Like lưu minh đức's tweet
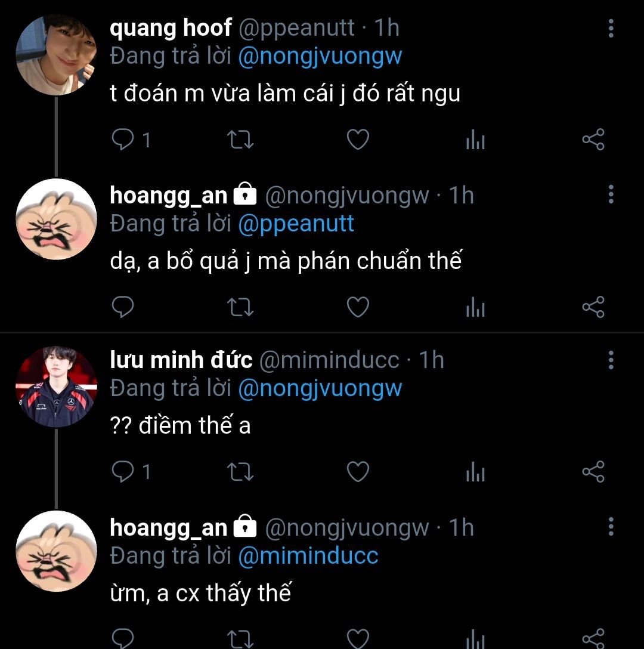Image resolution: width=644 pixels, height=649 pixels. pyautogui.click(x=358, y=472)
